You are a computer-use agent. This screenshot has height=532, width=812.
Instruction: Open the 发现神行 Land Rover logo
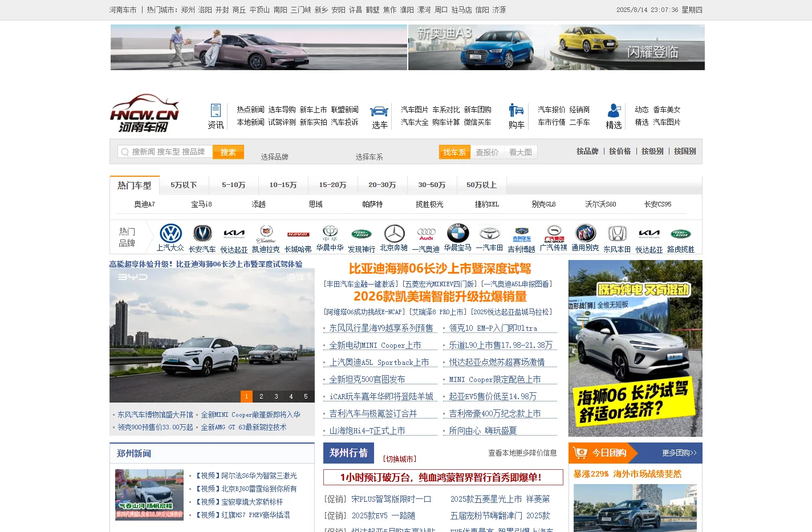point(362,234)
